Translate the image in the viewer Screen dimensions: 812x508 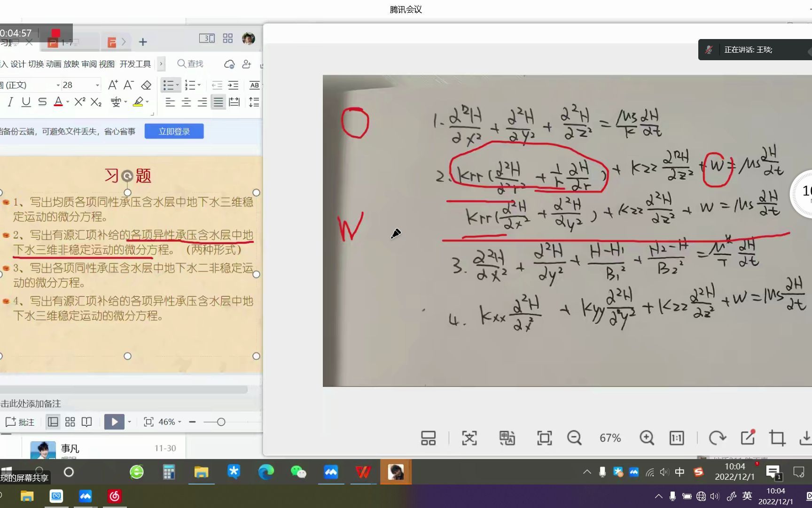[507, 438]
